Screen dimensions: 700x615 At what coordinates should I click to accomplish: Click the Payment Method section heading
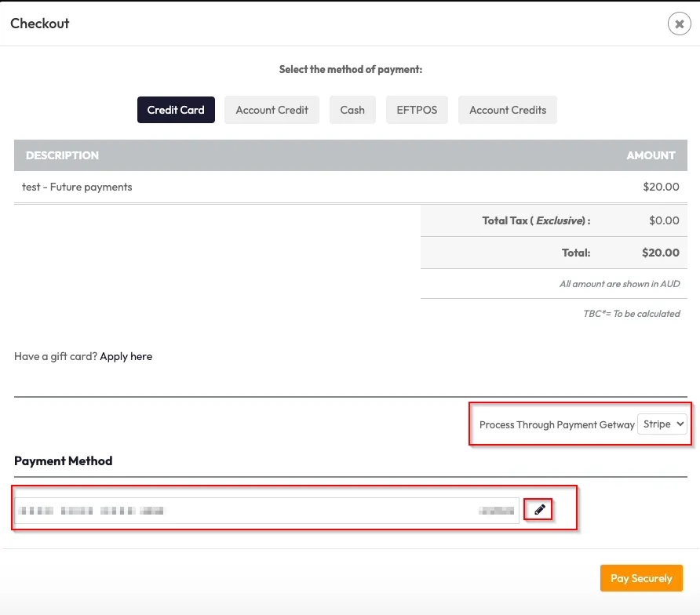coord(64,461)
